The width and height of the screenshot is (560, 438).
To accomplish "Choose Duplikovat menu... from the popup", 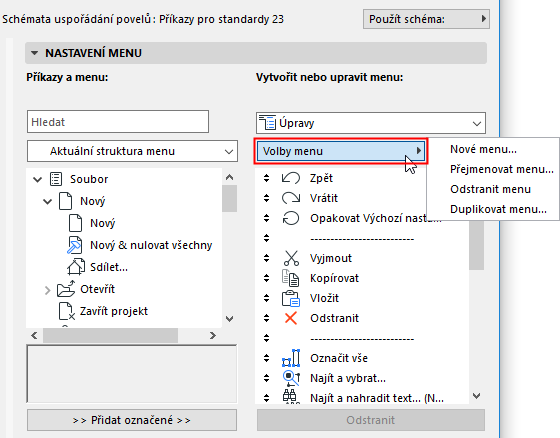I will [498, 209].
